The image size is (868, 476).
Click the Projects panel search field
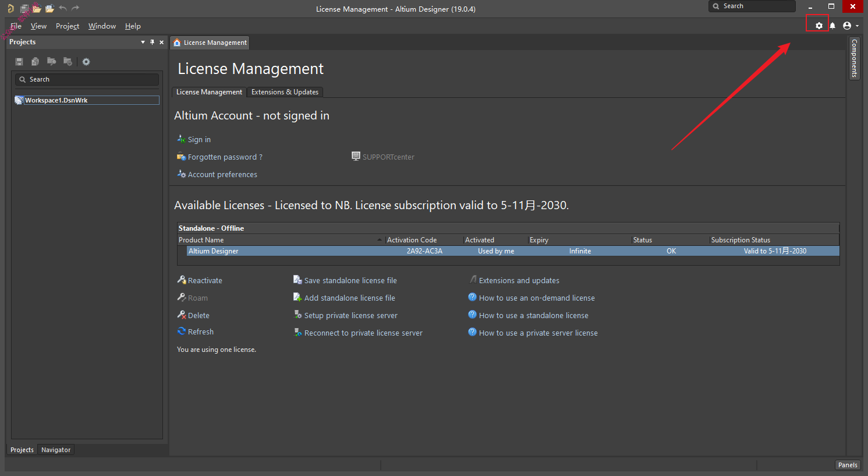(87, 79)
